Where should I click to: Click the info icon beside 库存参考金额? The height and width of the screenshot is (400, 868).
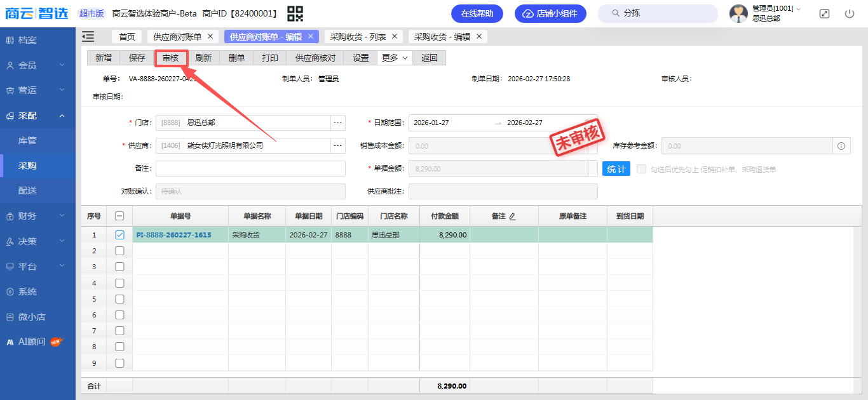pyautogui.click(x=841, y=146)
